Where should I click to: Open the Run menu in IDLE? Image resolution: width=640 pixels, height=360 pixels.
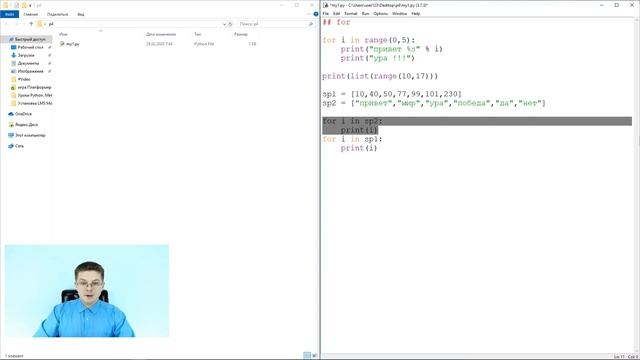coord(365,13)
